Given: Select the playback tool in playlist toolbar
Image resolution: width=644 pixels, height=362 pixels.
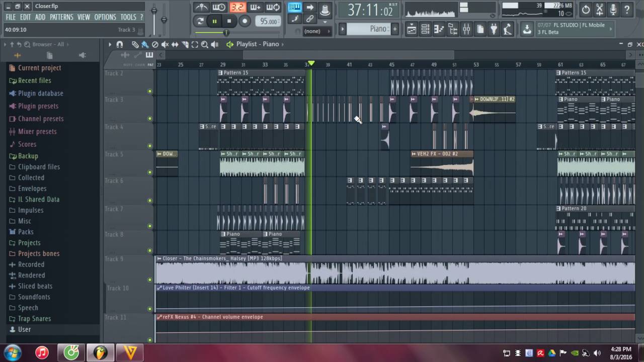Looking at the screenshot, I should click(215, 44).
